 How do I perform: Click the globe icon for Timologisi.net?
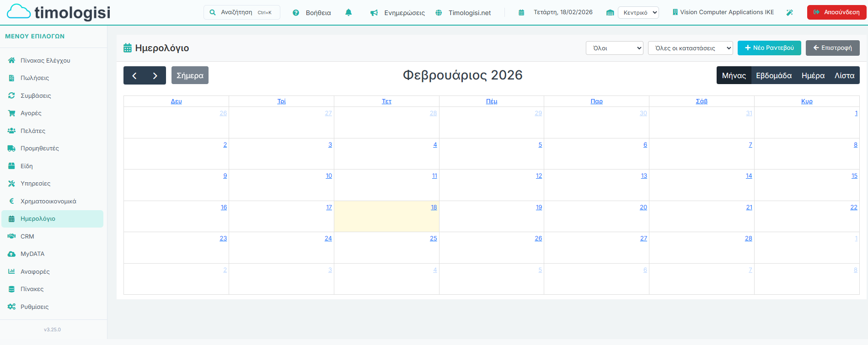[439, 13]
